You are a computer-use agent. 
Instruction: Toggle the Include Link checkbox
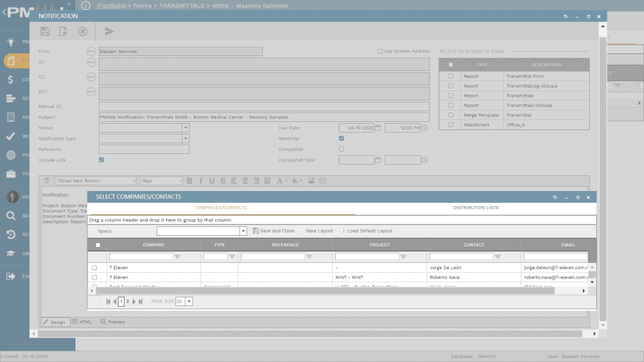pyautogui.click(x=101, y=160)
